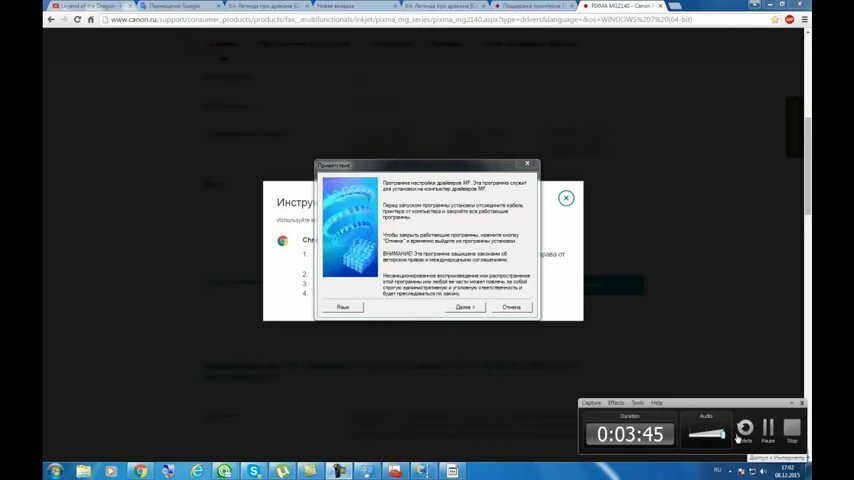Click the Далее > button in installer dialog

click(x=465, y=307)
